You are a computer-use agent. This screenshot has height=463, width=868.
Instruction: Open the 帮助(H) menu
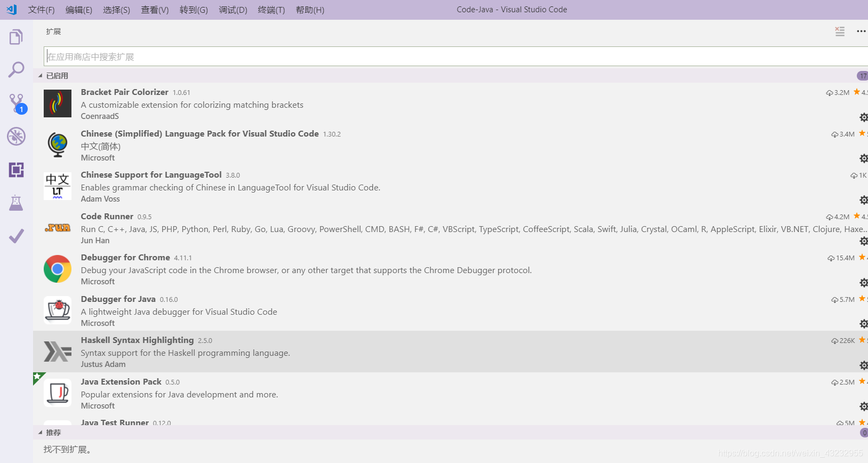pyautogui.click(x=310, y=10)
